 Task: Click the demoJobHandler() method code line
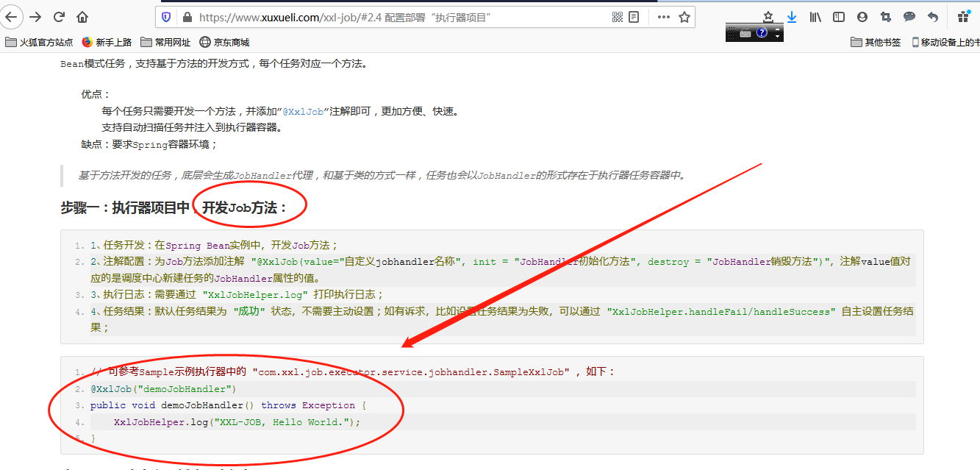228,405
